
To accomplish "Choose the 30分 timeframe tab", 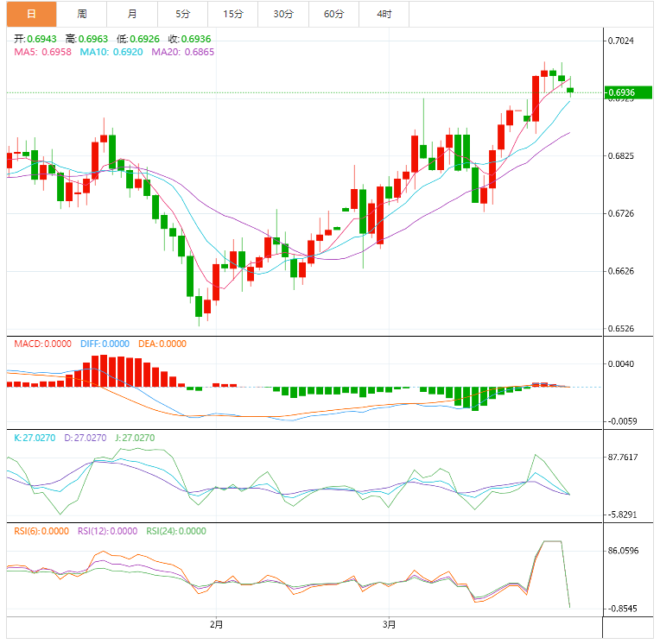I will (x=283, y=14).
